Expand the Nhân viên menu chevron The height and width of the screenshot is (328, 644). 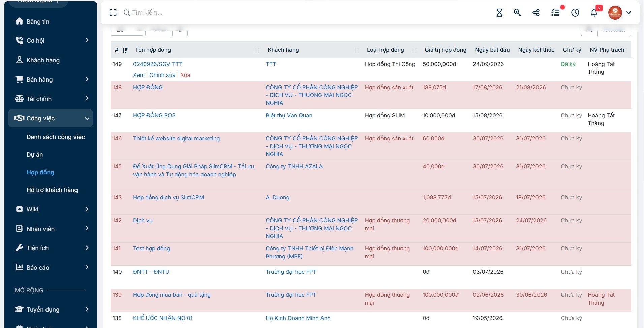point(87,228)
